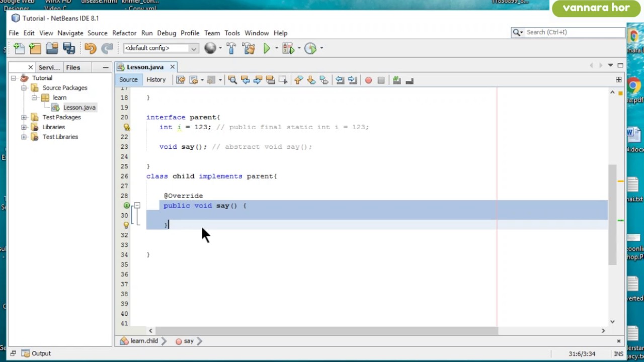
Task: Click the lightbulb hint icon on line 21
Action: tap(127, 127)
